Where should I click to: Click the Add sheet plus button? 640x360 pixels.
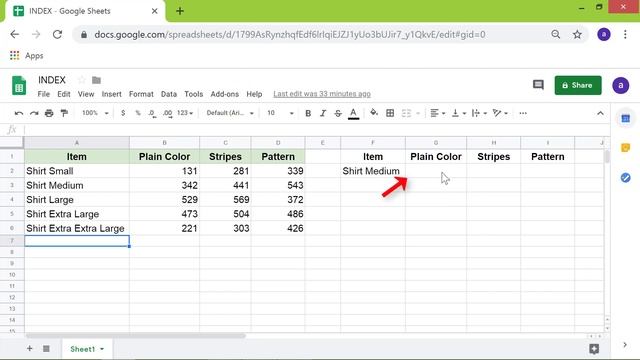(x=29, y=349)
